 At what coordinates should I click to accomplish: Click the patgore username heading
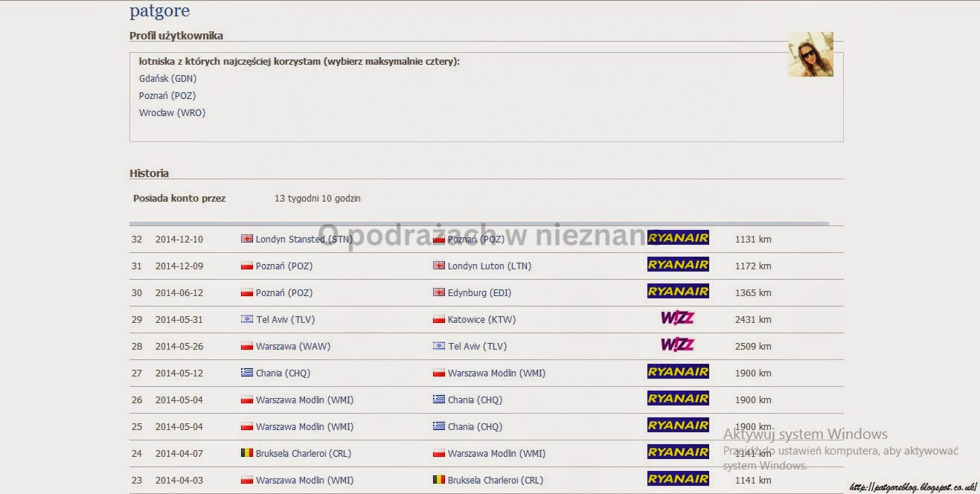(159, 11)
